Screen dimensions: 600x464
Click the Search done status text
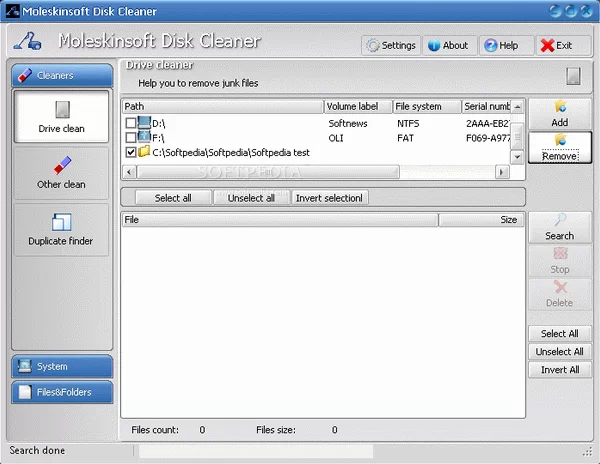[x=37, y=450]
